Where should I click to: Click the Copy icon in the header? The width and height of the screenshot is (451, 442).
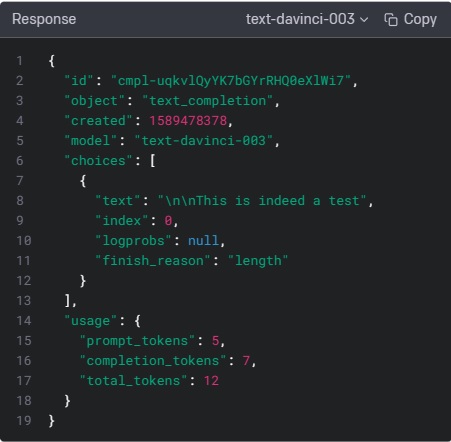pos(391,19)
